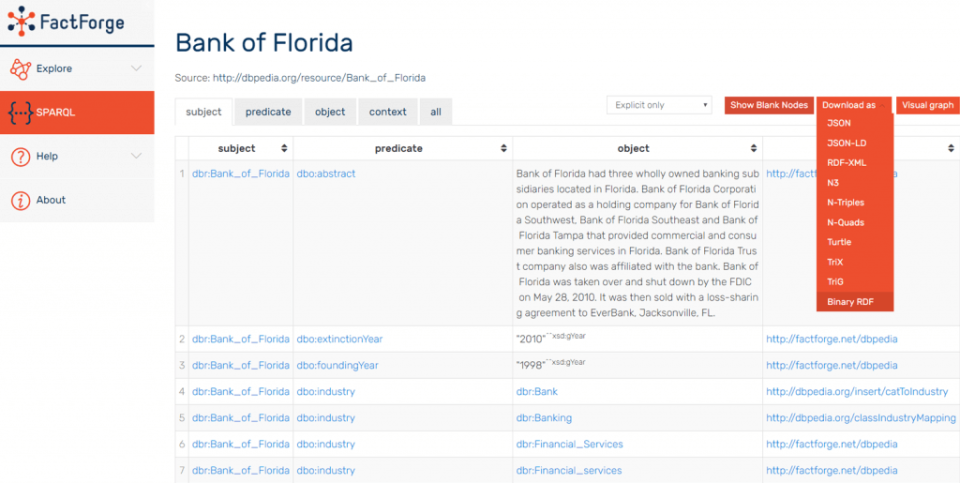
Task: Open dbr:Bank_of_Florida subject in row 6
Action: pyautogui.click(x=241, y=444)
